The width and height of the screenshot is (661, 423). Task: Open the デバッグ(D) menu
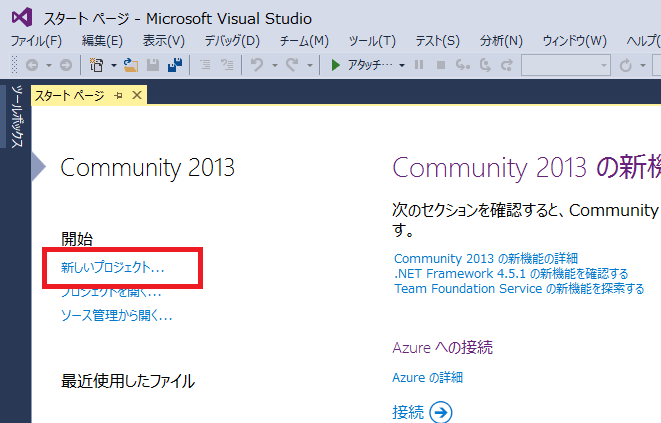tap(232, 41)
